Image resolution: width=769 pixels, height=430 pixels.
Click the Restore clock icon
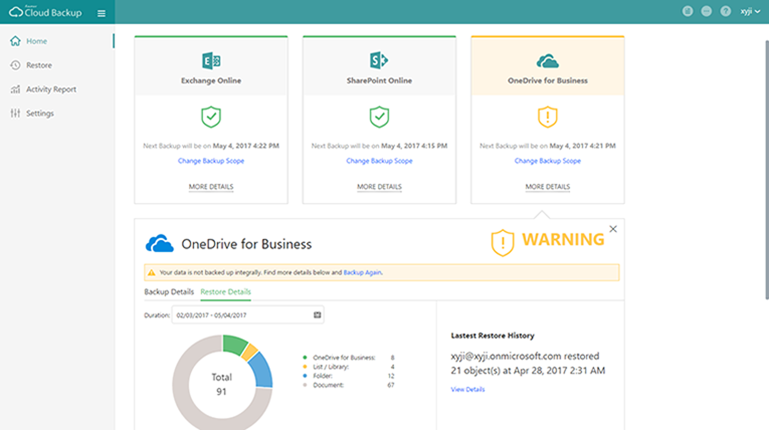point(15,65)
